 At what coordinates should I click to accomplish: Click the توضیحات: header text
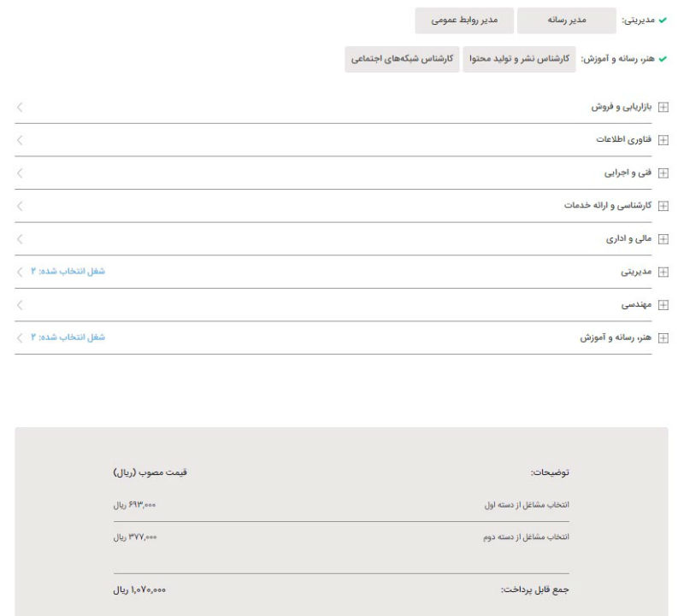[x=550, y=472]
